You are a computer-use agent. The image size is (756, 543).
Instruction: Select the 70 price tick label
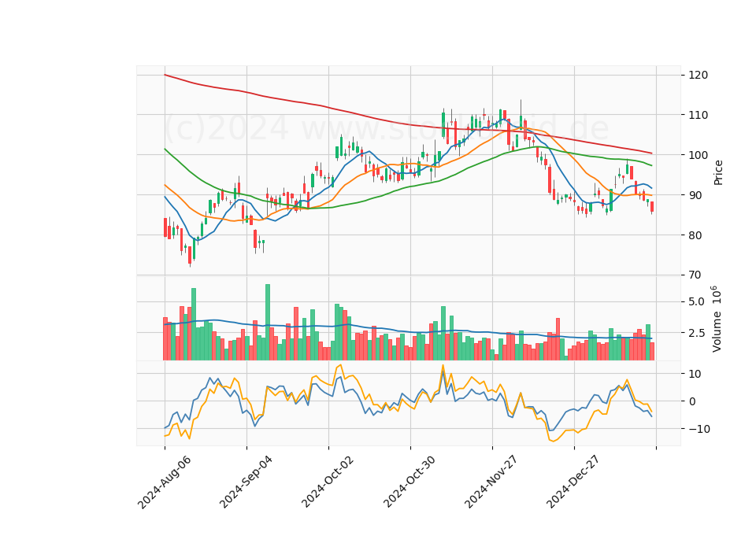coord(695,275)
